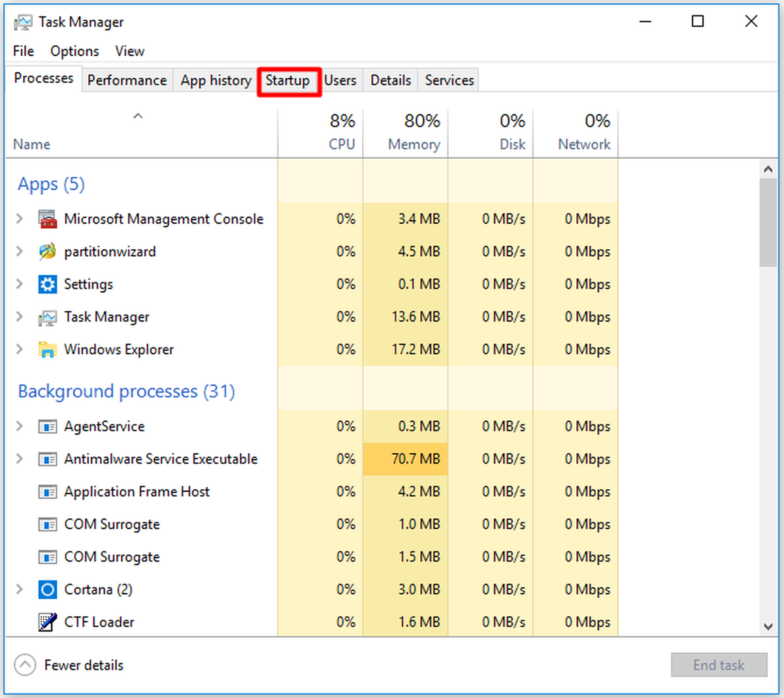
Task: Click the Microsoft Management Console icon
Action: pos(48,219)
